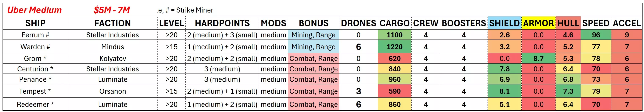This screenshot has height=112, width=644.
Task: Click the Mindus faction cell
Action: (112, 47)
